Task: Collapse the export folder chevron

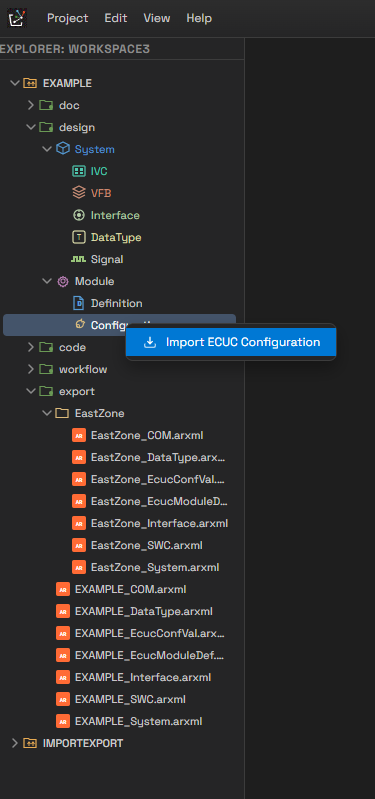Action: (31, 391)
